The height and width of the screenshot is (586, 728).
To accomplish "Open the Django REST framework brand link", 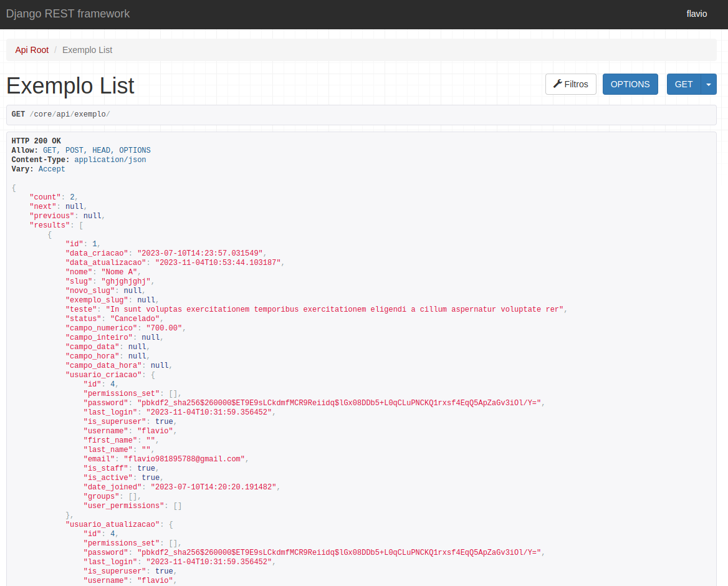I will click(68, 14).
